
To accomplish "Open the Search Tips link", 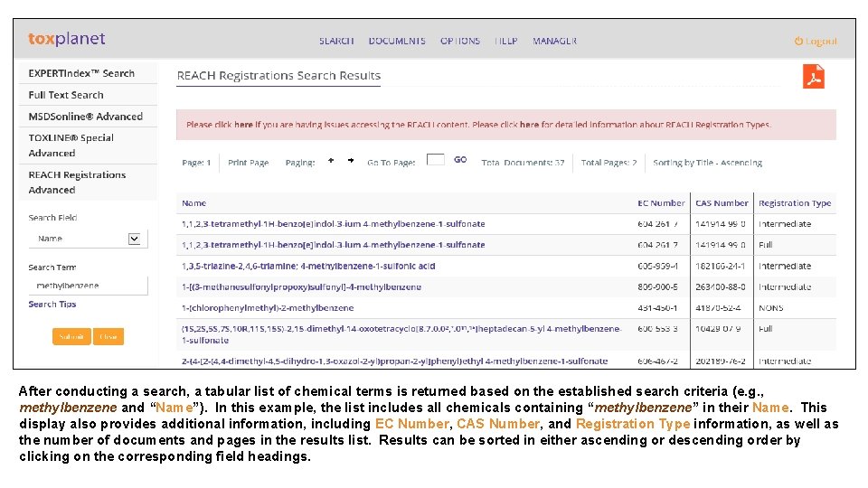I will (x=52, y=305).
